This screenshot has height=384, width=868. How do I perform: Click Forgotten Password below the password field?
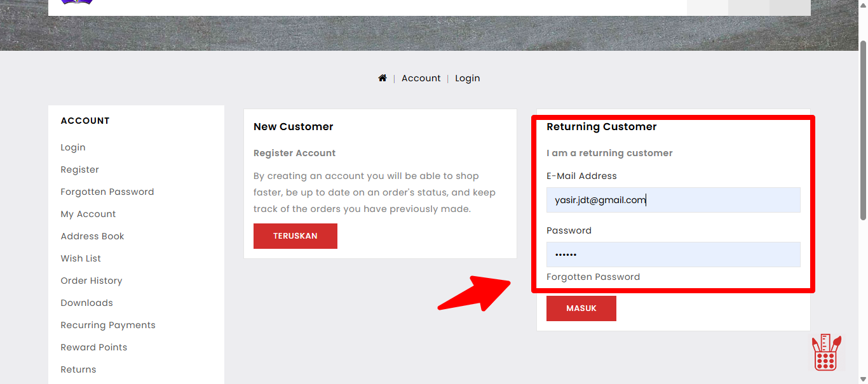593,277
